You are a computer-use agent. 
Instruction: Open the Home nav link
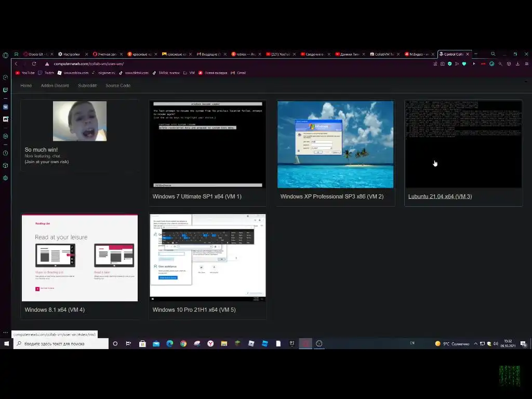(26, 86)
